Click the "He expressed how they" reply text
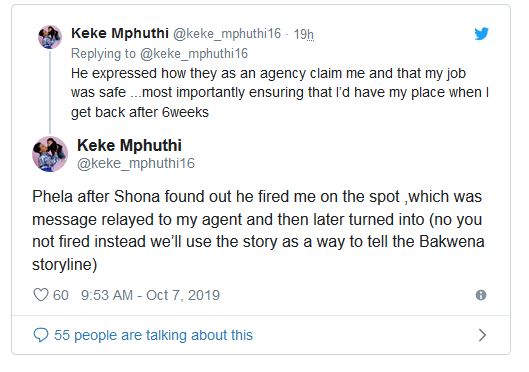This screenshot has width=529, height=372. 280,93
